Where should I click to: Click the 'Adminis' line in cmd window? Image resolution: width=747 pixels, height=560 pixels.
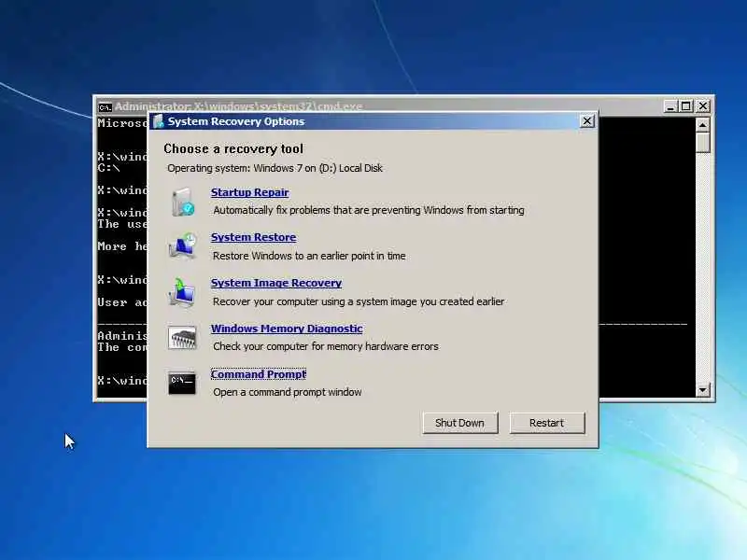[122, 336]
